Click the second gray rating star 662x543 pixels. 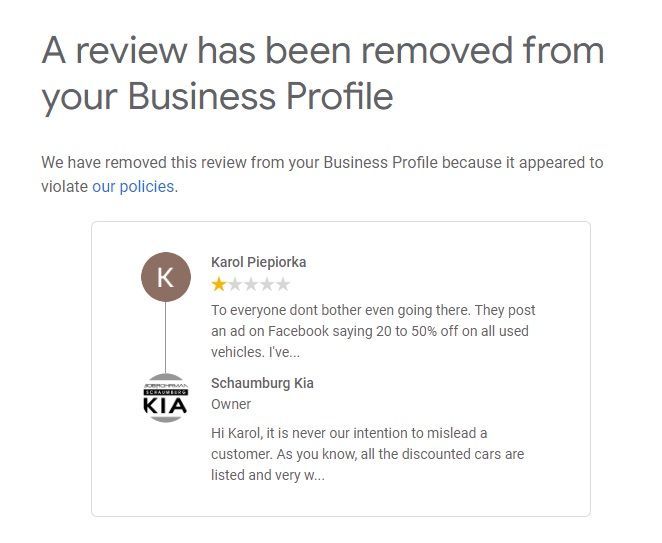[235, 285]
